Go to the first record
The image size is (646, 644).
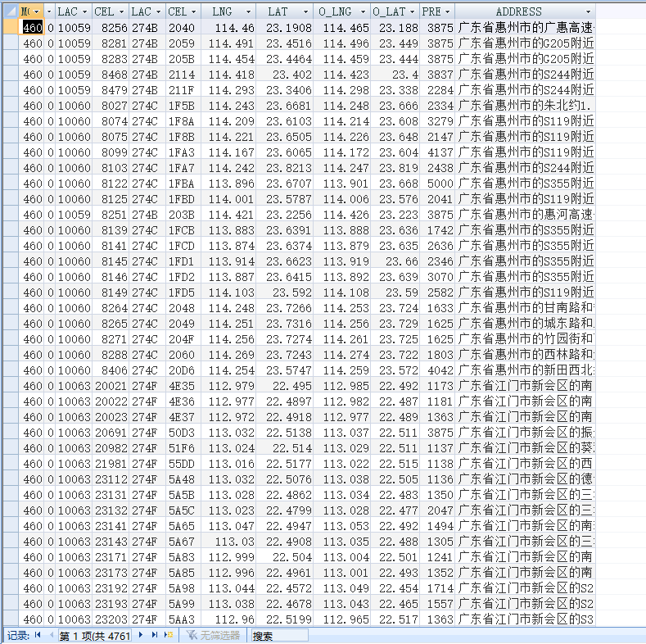tap(38, 635)
